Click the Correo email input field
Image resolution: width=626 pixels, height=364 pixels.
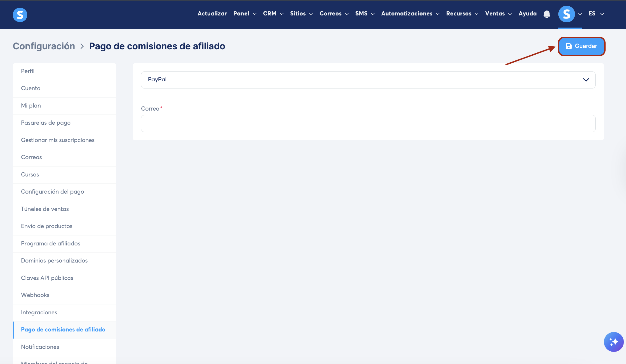368,123
